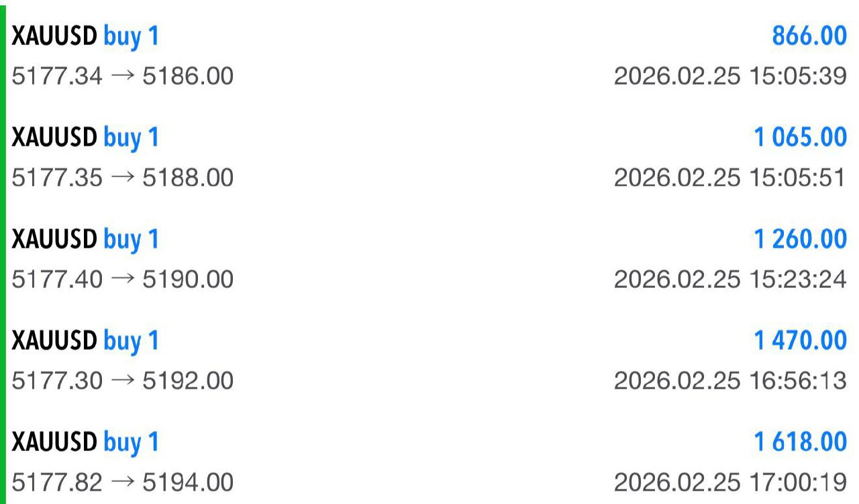
Task: Select the 5177.30 → 5192.00 price line
Action: (x=123, y=381)
